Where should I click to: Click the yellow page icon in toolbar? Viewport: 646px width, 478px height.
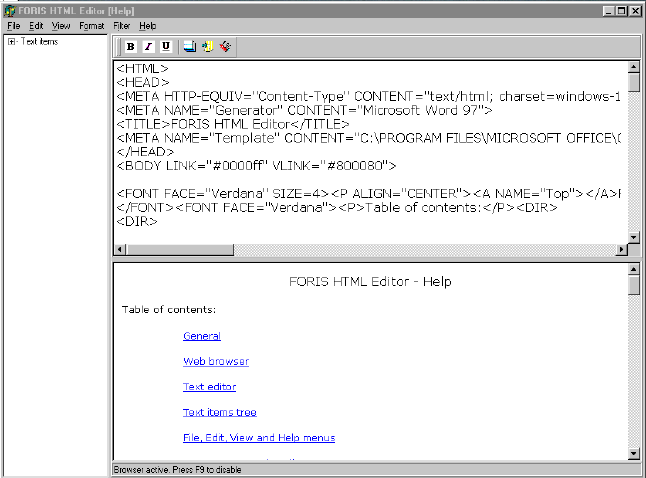coord(207,46)
